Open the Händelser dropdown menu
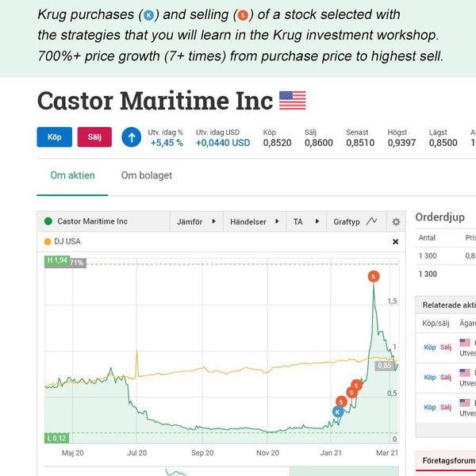 pyautogui.click(x=255, y=221)
